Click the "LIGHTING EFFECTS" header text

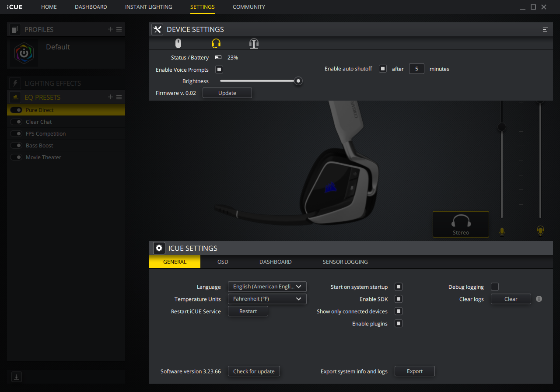pyautogui.click(x=52, y=83)
